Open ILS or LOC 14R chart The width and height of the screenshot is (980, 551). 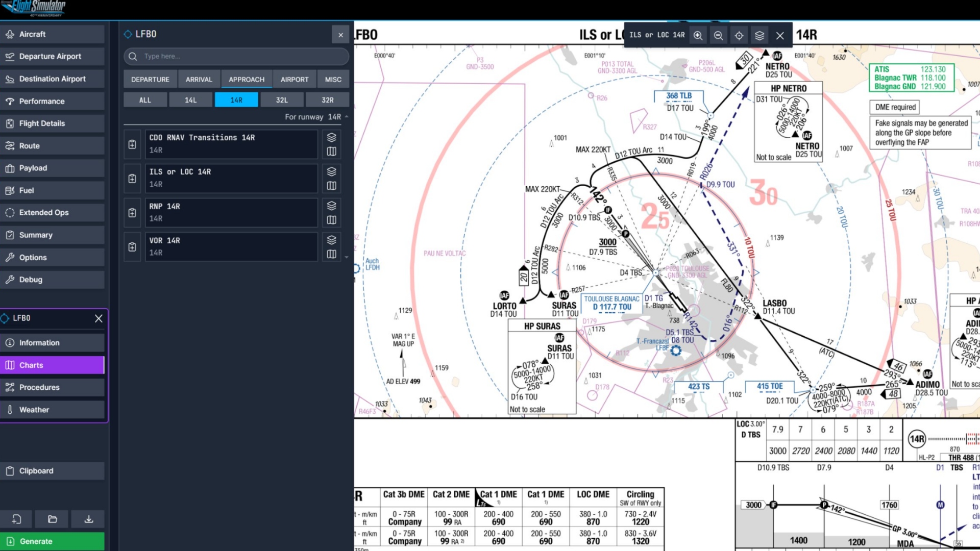[231, 179]
